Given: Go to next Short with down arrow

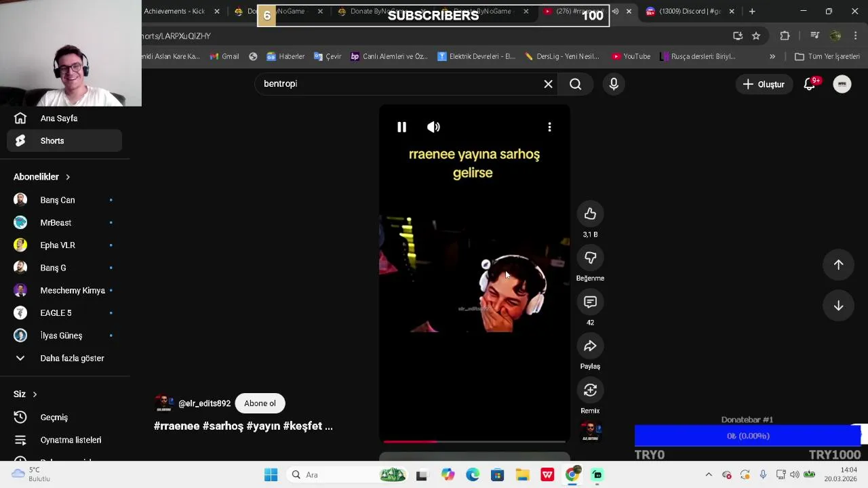Looking at the screenshot, I should tap(838, 306).
